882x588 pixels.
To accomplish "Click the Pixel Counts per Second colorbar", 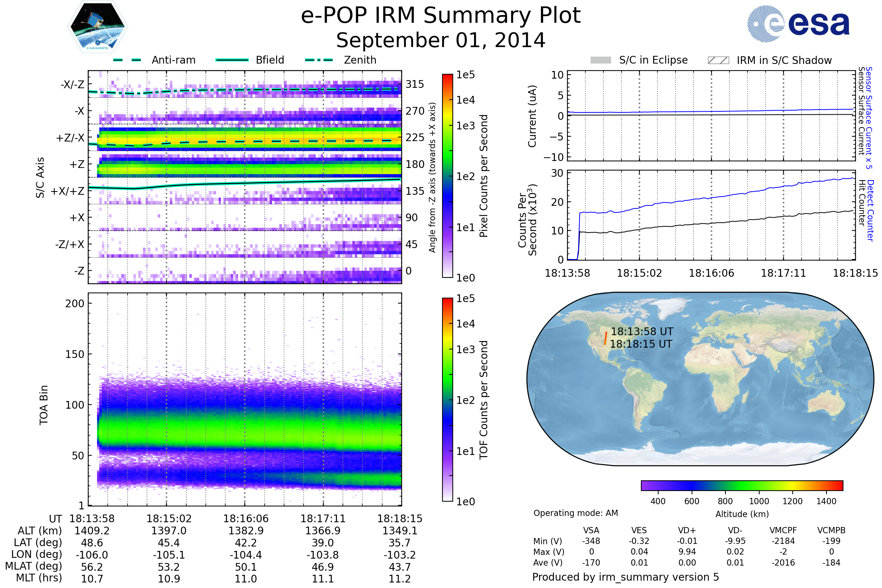I will (x=447, y=176).
